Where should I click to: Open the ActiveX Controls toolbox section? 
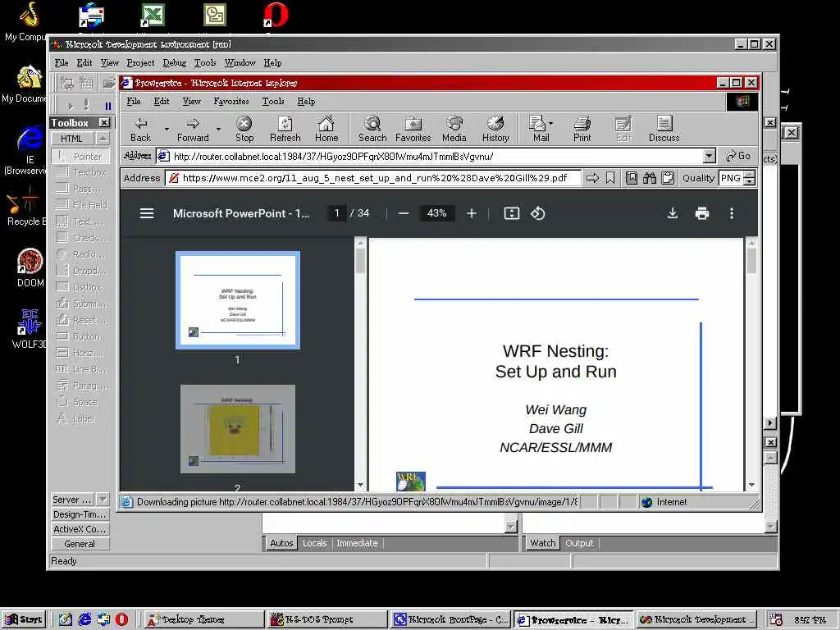point(80,529)
